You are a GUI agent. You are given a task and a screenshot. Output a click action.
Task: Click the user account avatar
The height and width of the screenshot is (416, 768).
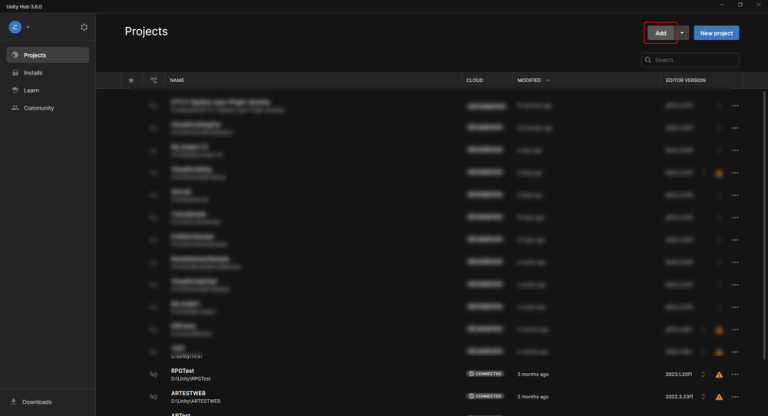(15, 27)
